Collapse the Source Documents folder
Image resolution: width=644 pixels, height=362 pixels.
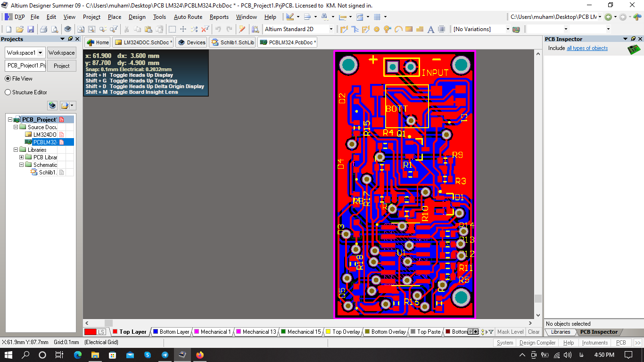click(16, 127)
